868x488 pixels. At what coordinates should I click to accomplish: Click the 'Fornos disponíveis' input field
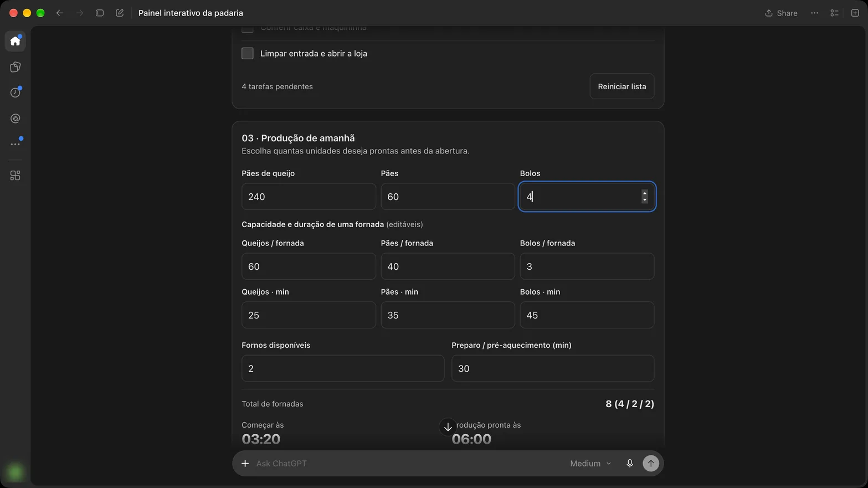[342, 368]
